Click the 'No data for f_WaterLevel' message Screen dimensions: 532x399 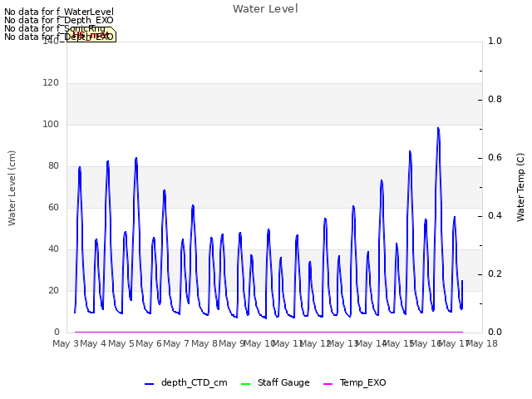point(59,12)
